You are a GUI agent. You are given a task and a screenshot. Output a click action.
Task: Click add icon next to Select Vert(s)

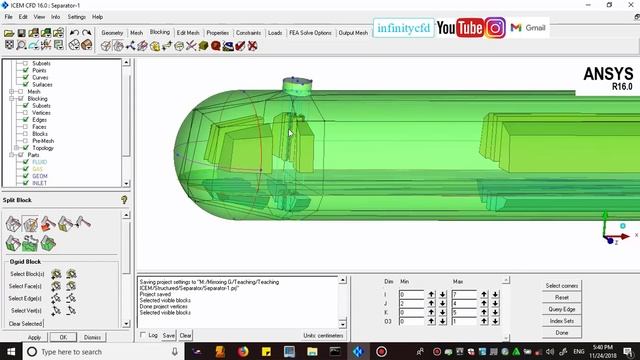click(56, 311)
